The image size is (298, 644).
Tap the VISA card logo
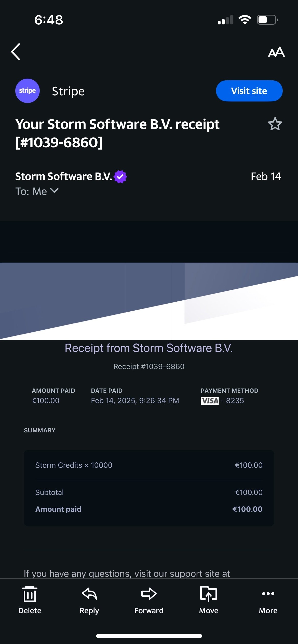[210, 401]
